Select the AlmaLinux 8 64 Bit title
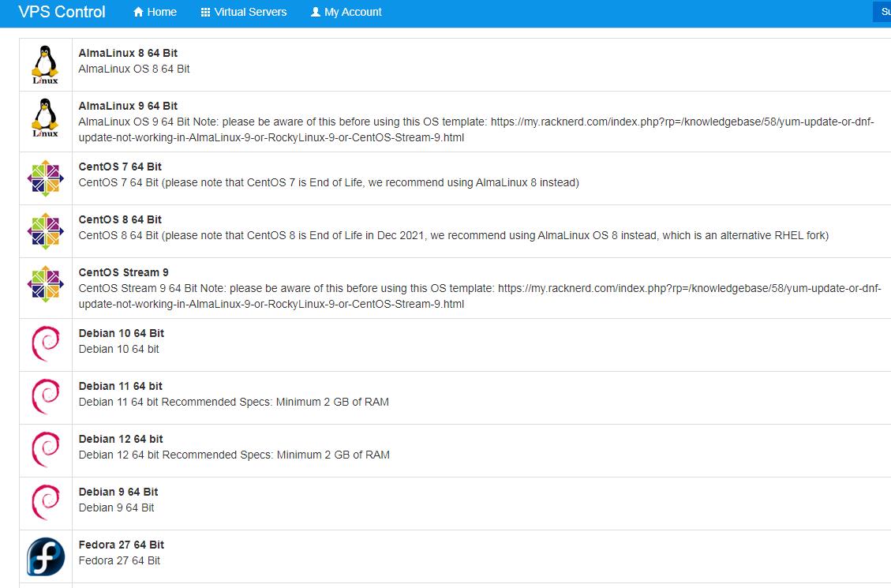The width and height of the screenshot is (891, 588). pyautogui.click(x=128, y=53)
